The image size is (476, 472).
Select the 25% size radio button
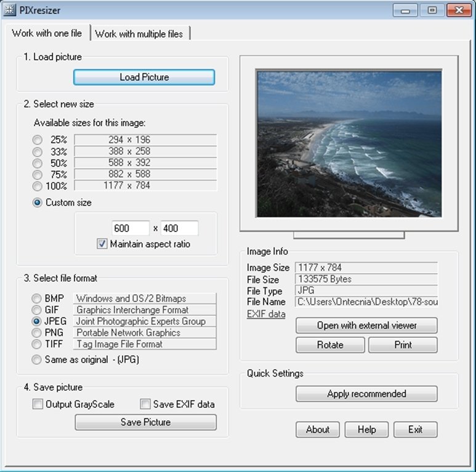[38, 140]
